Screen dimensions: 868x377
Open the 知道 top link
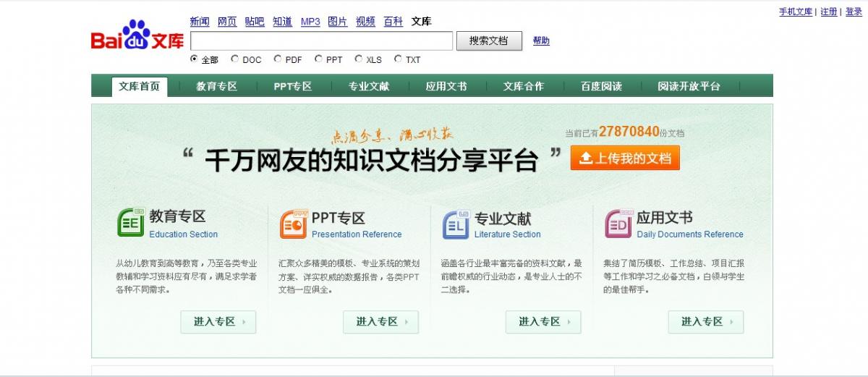[x=283, y=22]
